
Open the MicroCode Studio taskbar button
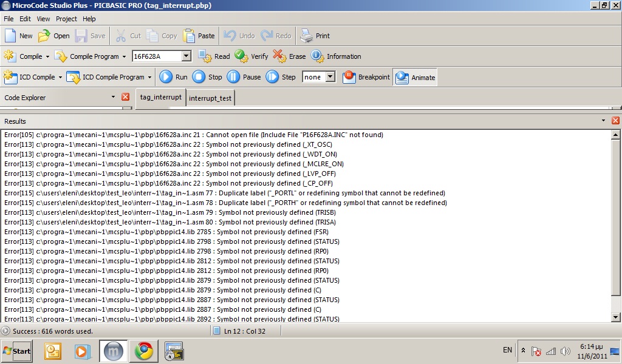coord(114,351)
